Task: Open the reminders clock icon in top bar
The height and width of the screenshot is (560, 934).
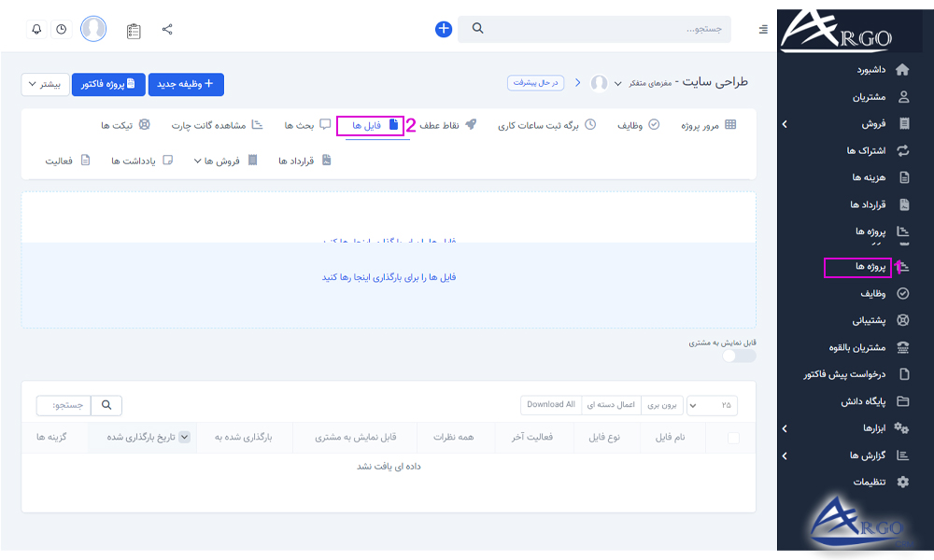Action: (62, 29)
